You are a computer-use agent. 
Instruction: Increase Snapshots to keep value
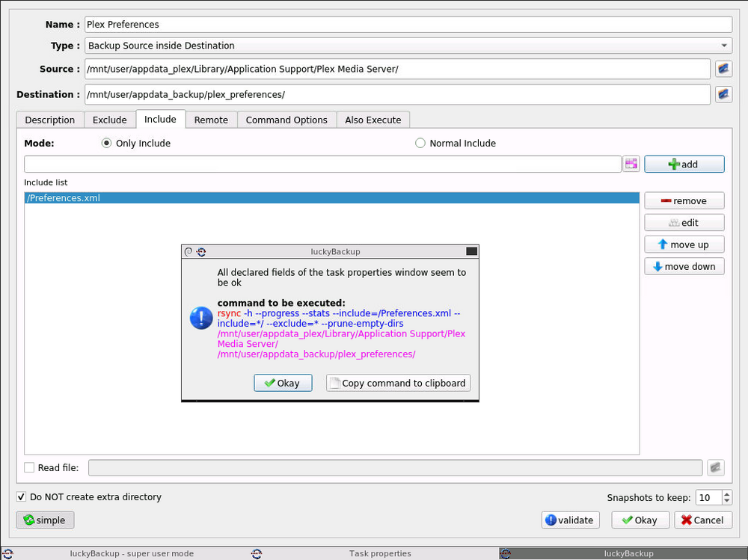click(727, 494)
